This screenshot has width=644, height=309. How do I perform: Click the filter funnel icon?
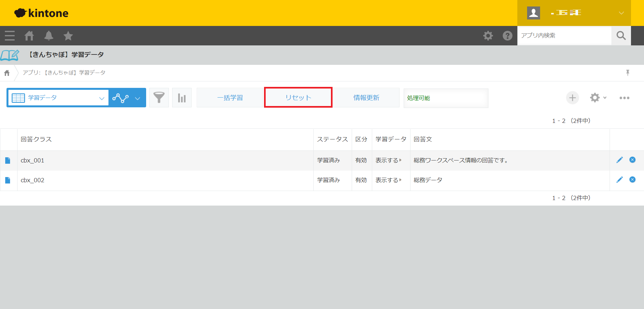tap(159, 98)
